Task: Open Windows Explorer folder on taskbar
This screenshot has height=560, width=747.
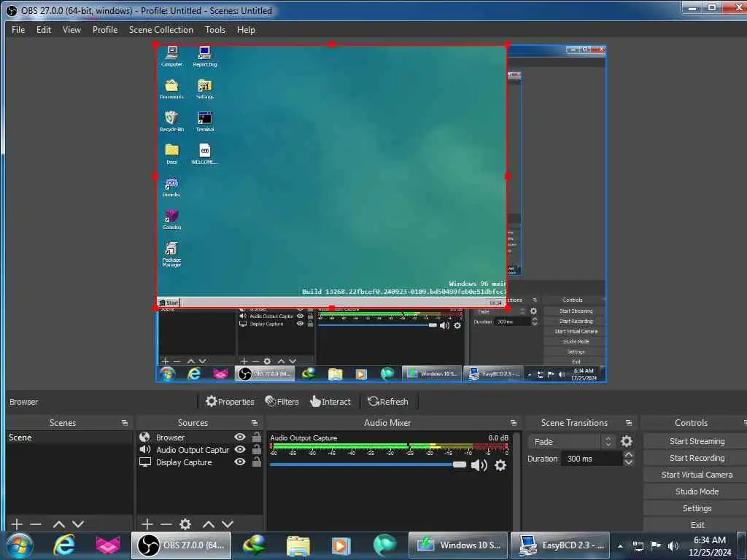Action: pyautogui.click(x=298, y=545)
